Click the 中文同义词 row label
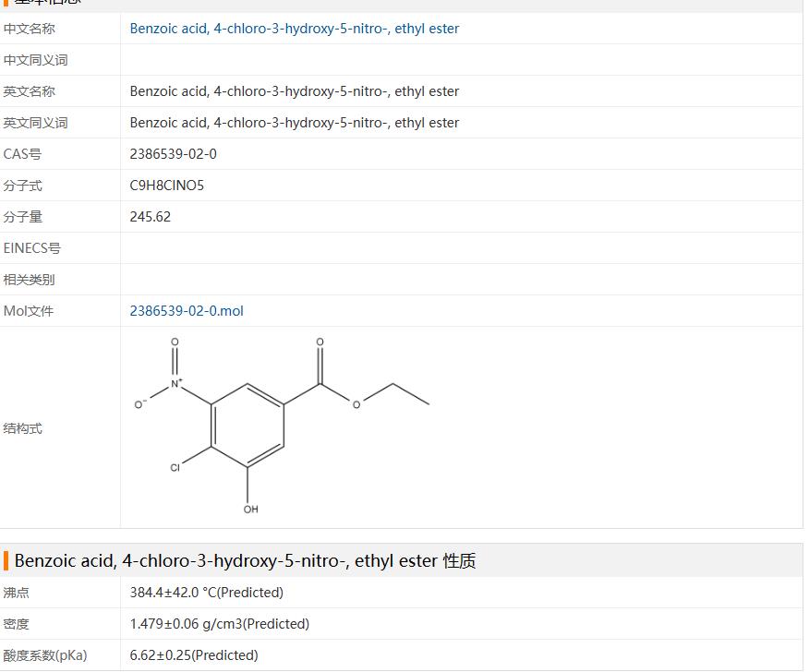This screenshot has height=672, width=809. tap(35, 60)
